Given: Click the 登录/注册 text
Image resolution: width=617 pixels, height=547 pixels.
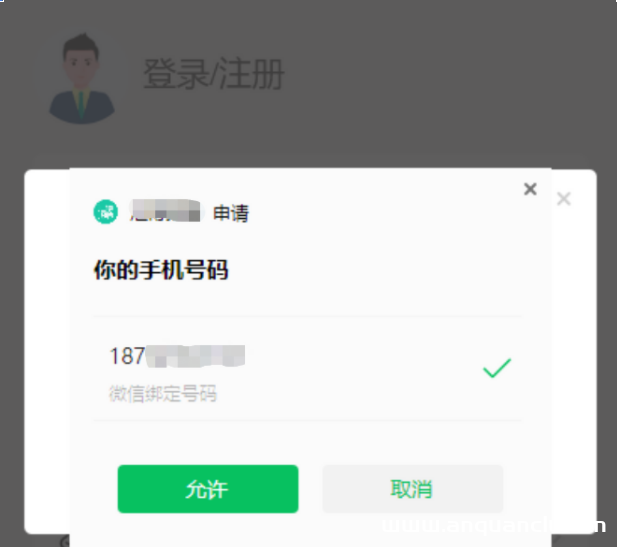Looking at the screenshot, I should pyautogui.click(x=214, y=74).
